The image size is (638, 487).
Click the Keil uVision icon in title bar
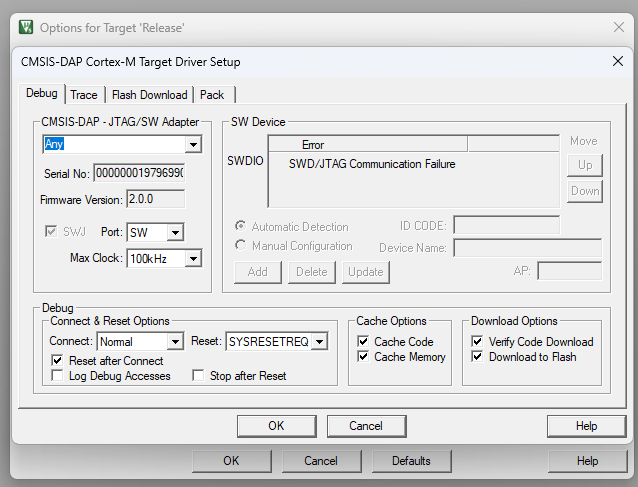[26, 28]
